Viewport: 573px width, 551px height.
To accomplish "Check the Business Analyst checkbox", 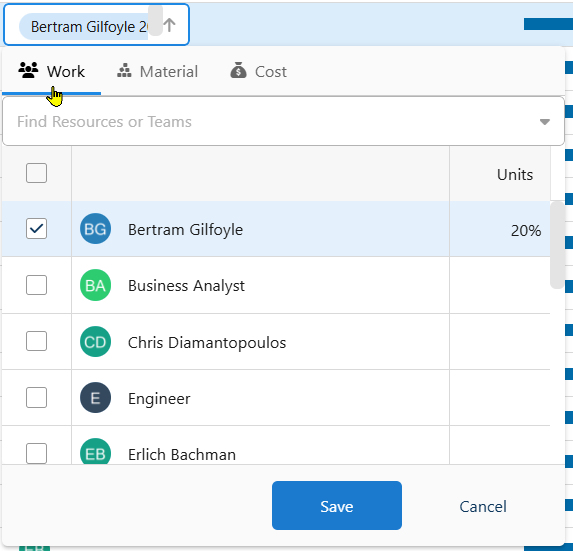I will (37, 285).
